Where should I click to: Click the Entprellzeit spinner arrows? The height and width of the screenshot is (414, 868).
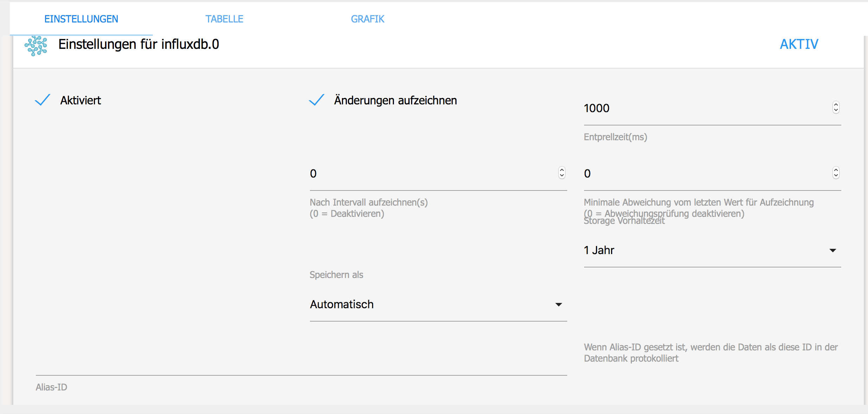click(836, 108)
